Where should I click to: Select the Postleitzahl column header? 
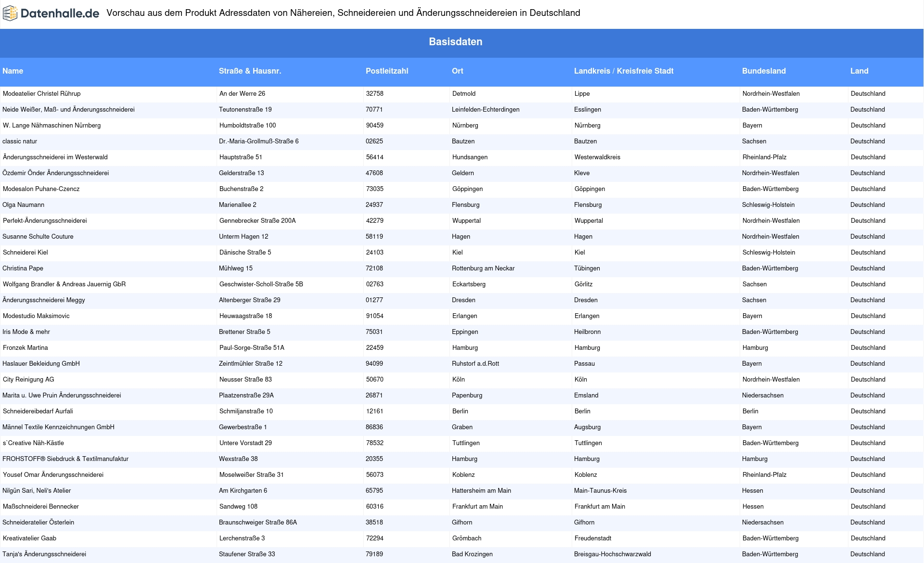(x=387, y=71)
